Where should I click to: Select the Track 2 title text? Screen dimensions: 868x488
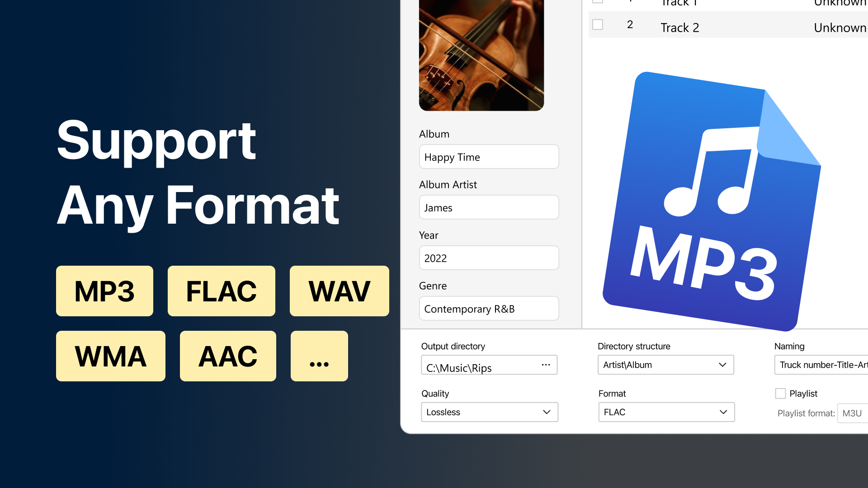click(679, 28)
